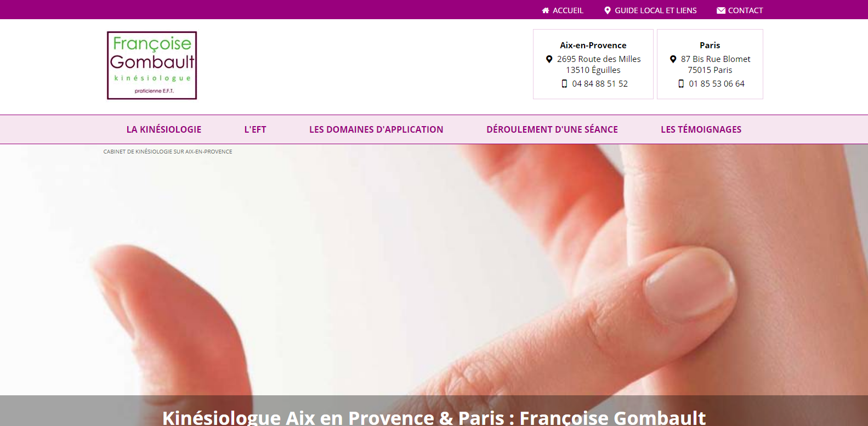Click the phone icon next to 04 84 88 51 52
The image size is (868, 426).
[x=564, y=84]
